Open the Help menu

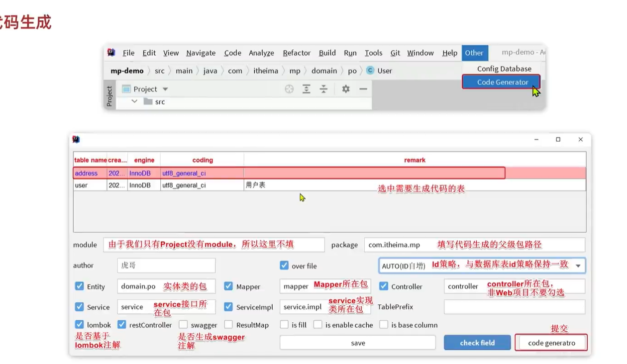pyautogui.click(x=450, y=53)
